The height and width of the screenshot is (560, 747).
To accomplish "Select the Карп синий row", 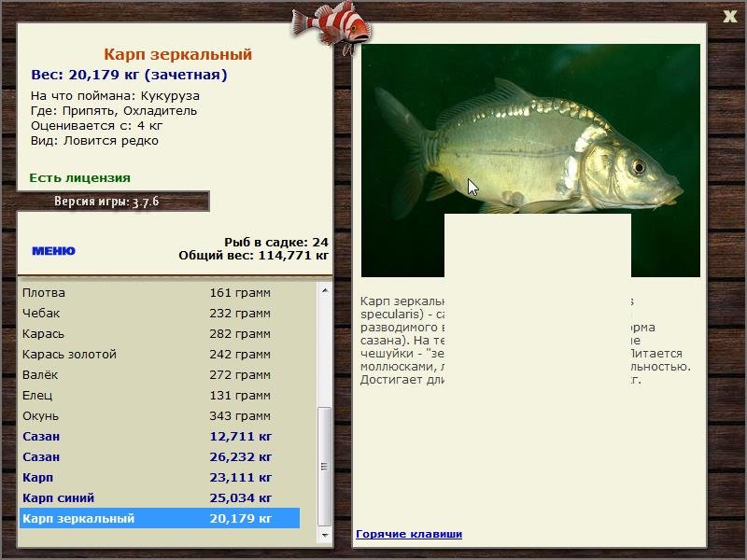I will (x=160, y=497).
